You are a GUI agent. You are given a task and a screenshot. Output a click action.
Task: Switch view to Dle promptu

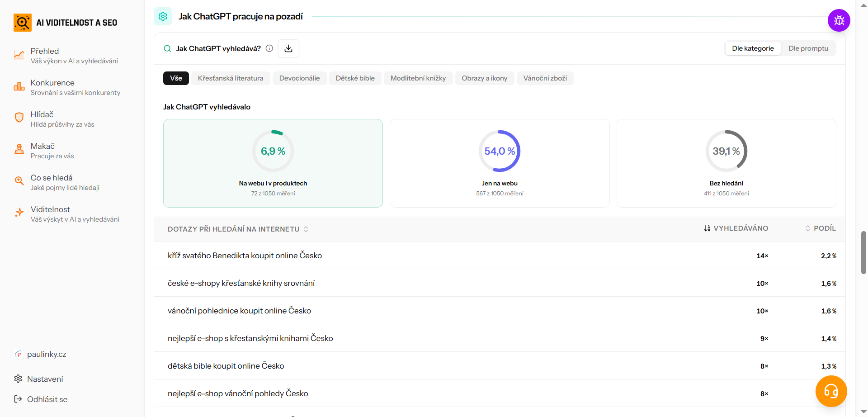[x=808, y=48]
